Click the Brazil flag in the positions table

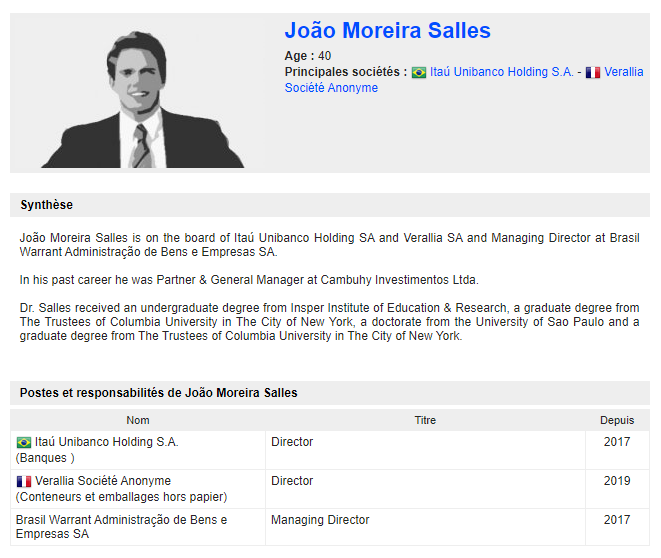[24, 442]
